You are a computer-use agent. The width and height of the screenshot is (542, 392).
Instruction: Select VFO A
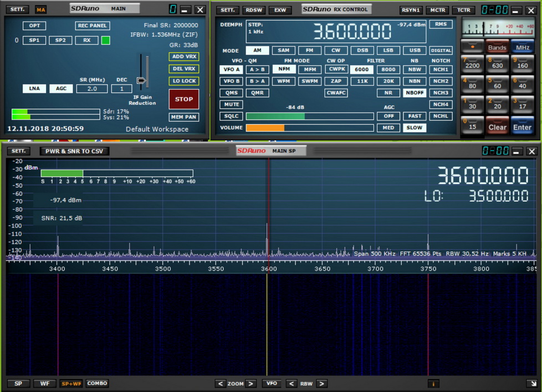[x=231, y=69]
